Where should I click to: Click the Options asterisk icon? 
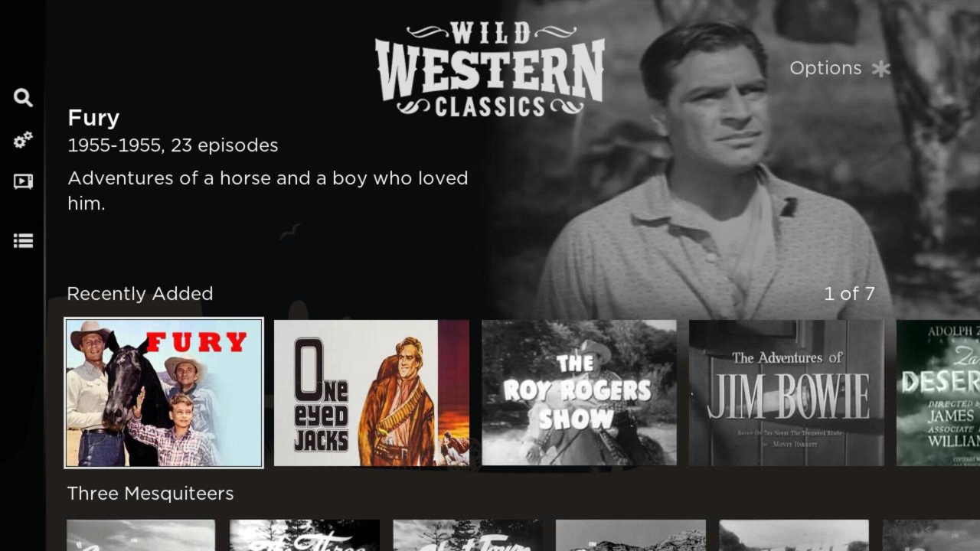[881, 68]
